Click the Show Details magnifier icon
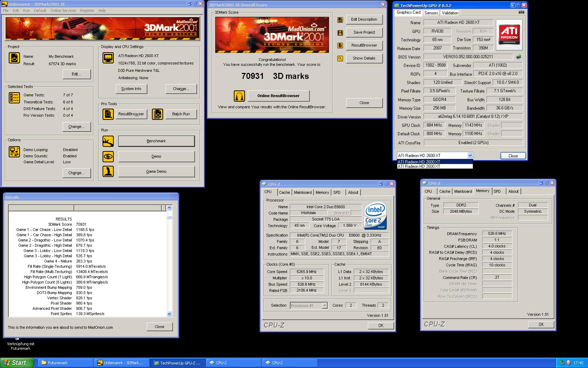This screenshot has width=588, height=368. coord(340,59)
